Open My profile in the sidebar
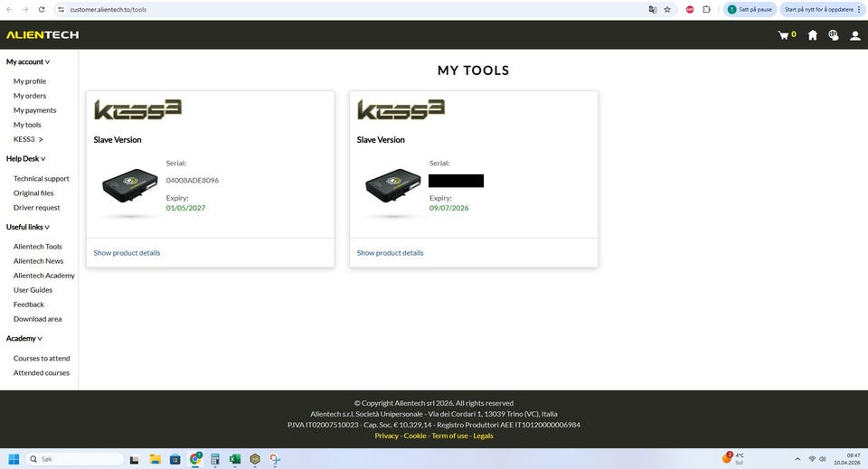The width and height of the screenshot is (868, 469). pos(30,81)
